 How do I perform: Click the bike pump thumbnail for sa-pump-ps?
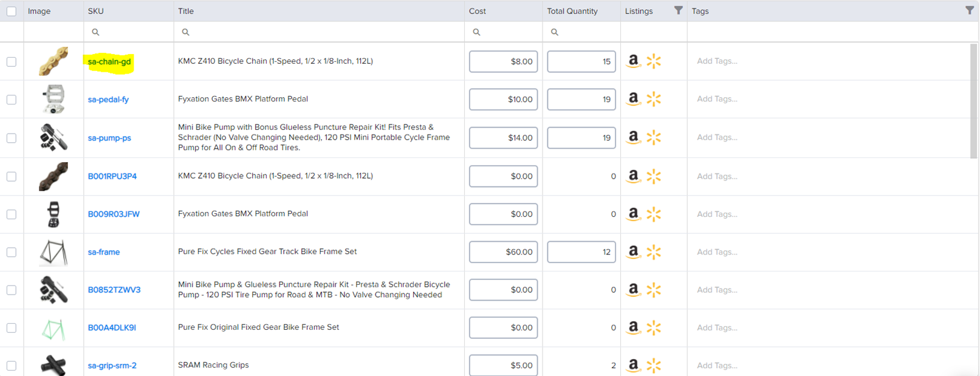(x=53, y=138)
